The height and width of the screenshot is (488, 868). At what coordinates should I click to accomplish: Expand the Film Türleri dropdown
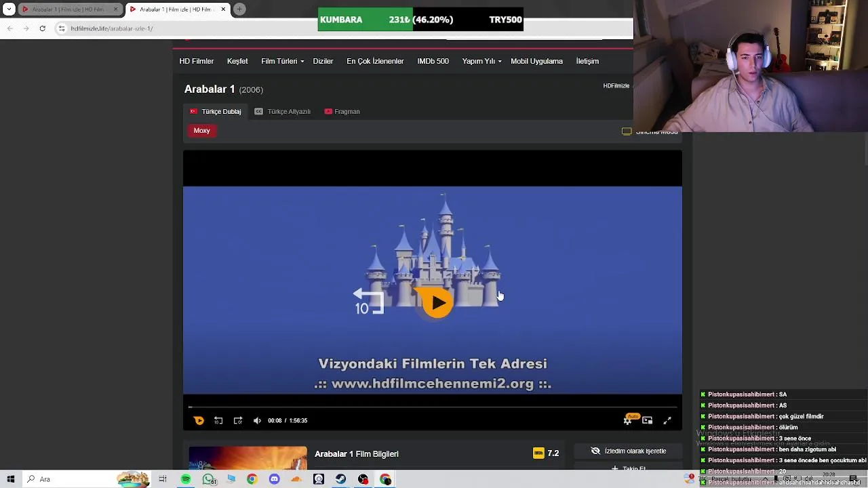click(282, 61)
